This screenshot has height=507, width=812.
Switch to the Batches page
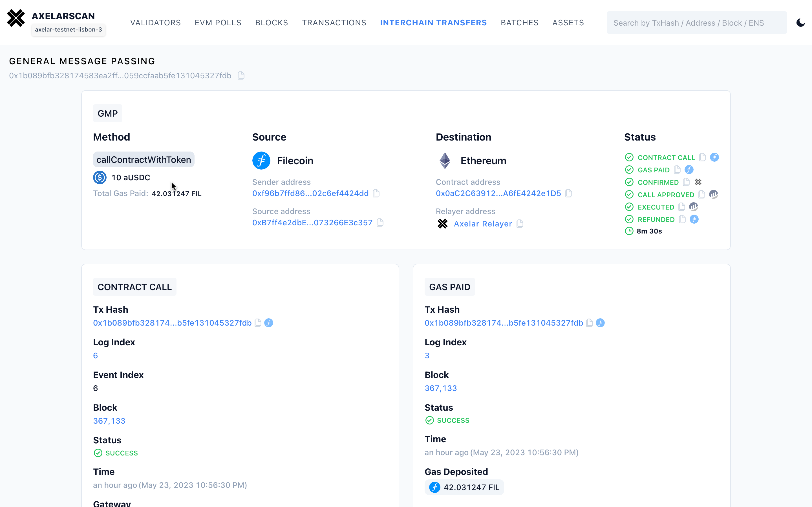click(x=519, y=23)
